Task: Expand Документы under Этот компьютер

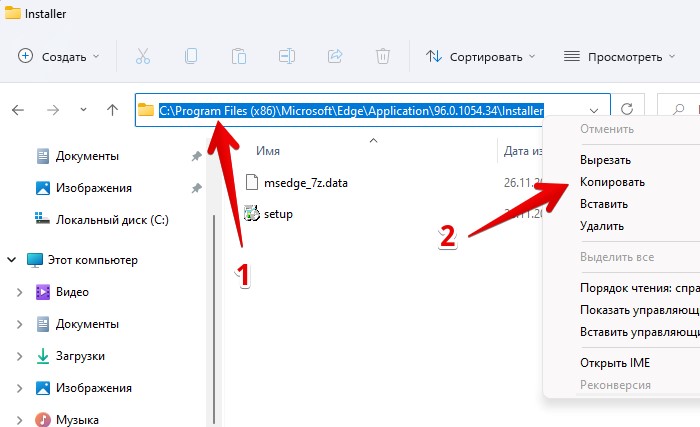Action: pos(19,324)
